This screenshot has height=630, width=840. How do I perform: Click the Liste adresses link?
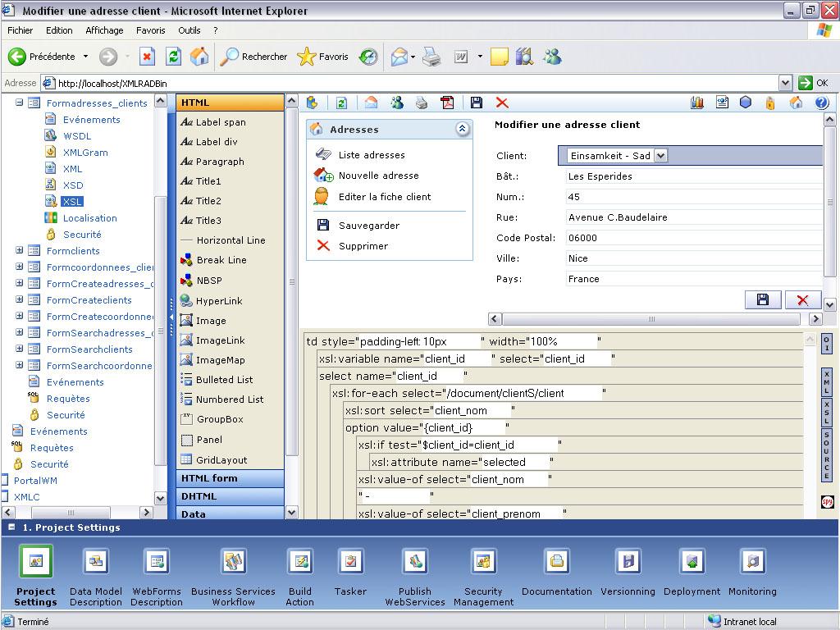tap(372, 155)
